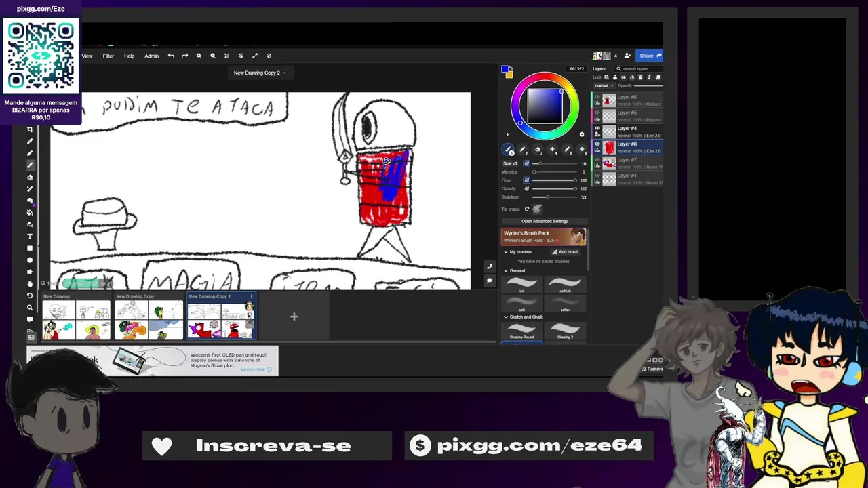Toggle visibility of Layer #5

(597, 113)
